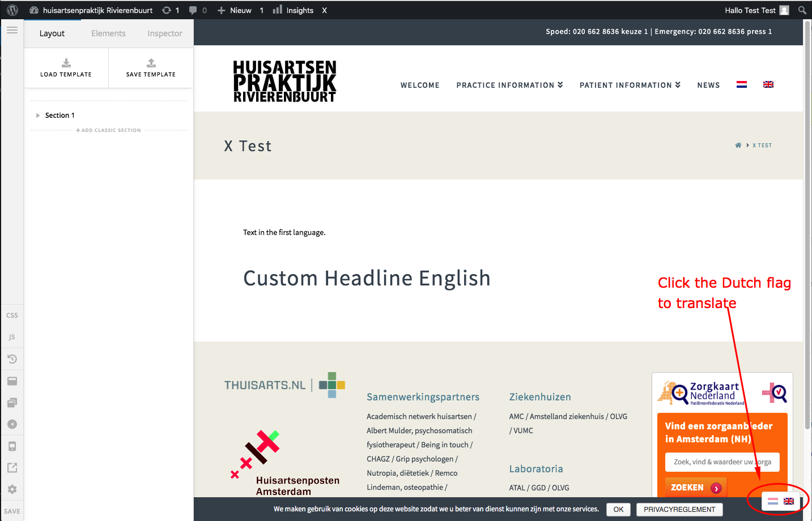Open the history (undo) icon in the sidebar
Image resolution: width=812 pixels, height=521 pixels.
[12, 359]
